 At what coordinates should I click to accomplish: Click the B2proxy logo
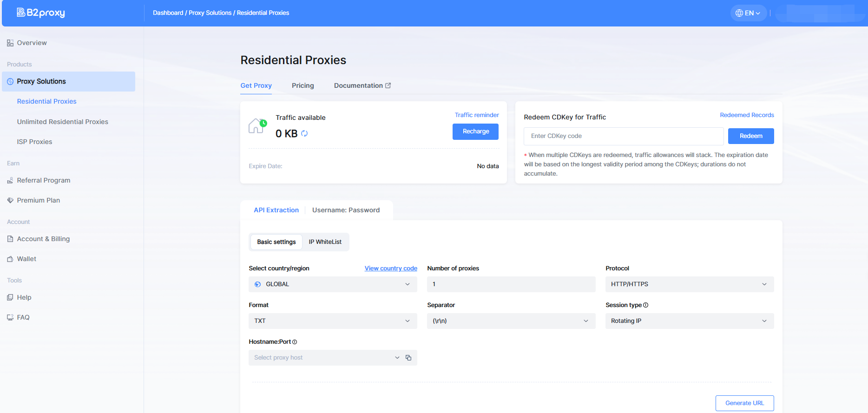[41, 13]
